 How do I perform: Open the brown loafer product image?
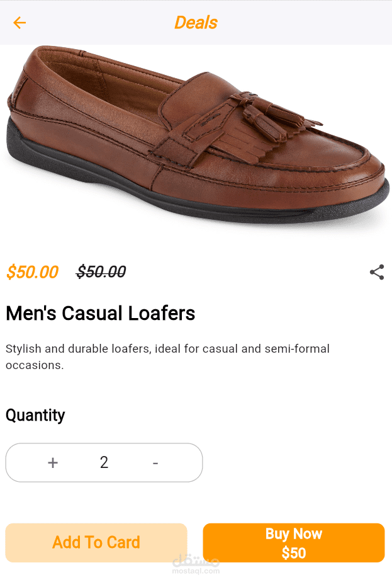pyautogui.click(x=196, y=139)
